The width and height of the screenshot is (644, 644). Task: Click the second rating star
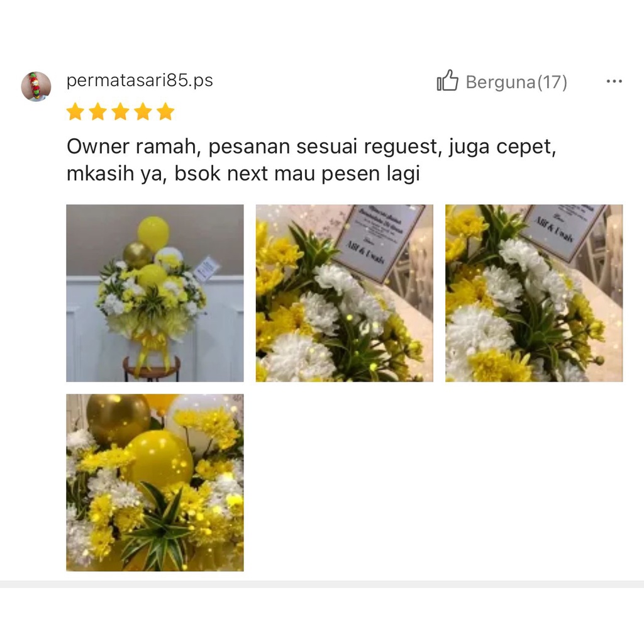(97, 112)
